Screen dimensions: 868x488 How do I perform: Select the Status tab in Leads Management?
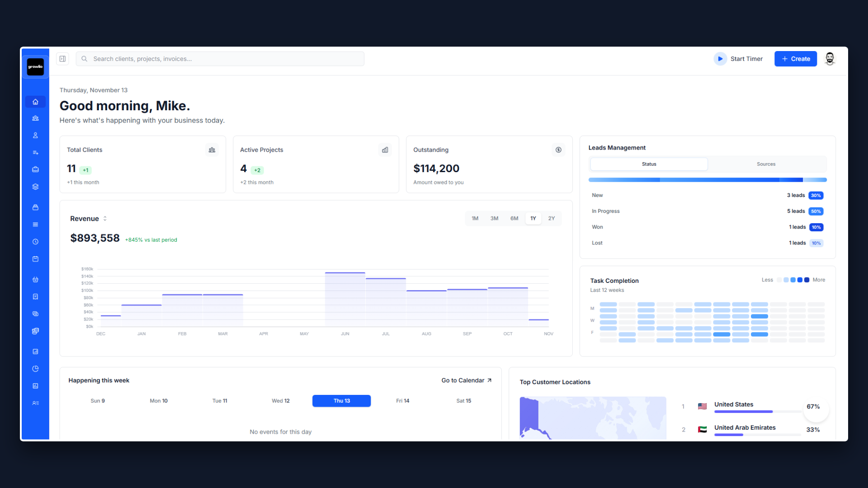[x=648, y=164]
